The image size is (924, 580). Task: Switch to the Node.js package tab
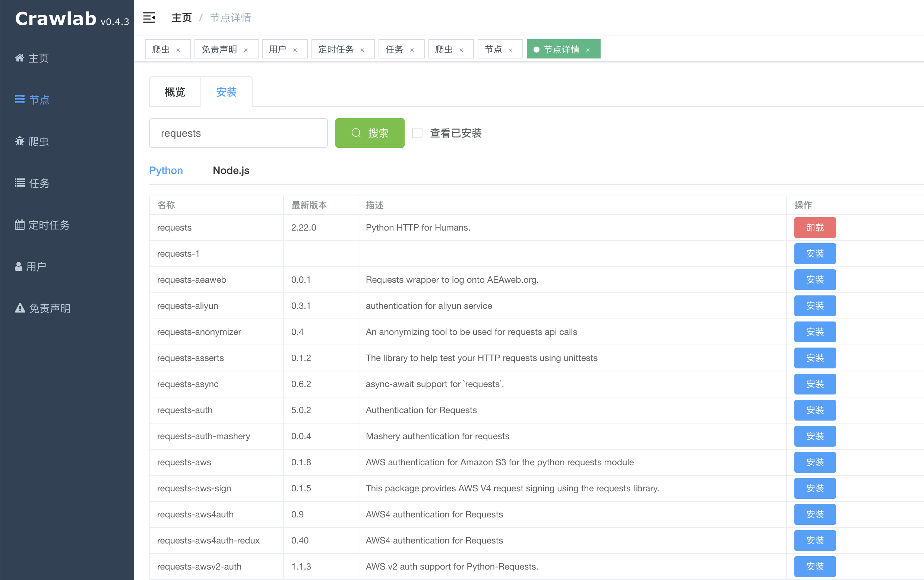point(231,170)
